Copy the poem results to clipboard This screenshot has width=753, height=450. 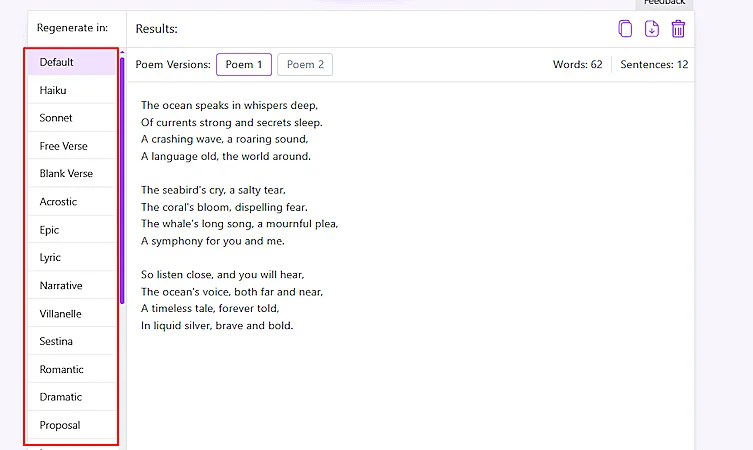(625, 29)
